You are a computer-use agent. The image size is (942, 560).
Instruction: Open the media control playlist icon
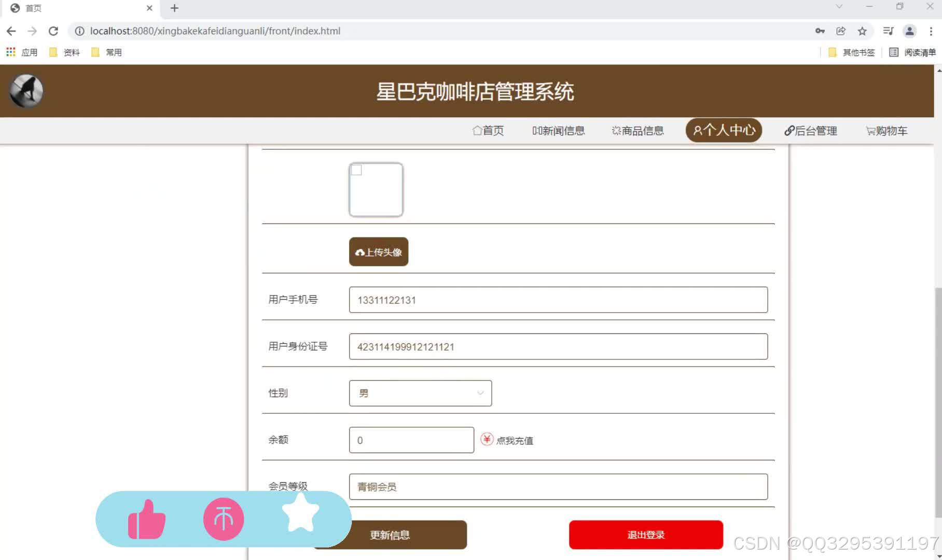coord(888,31)
